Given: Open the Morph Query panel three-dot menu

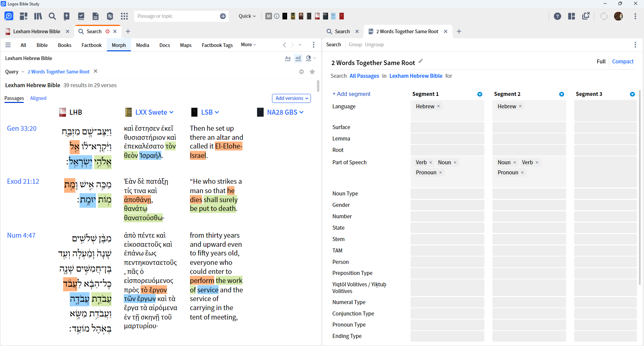Looking at the screenshot, I should [635, 45].
